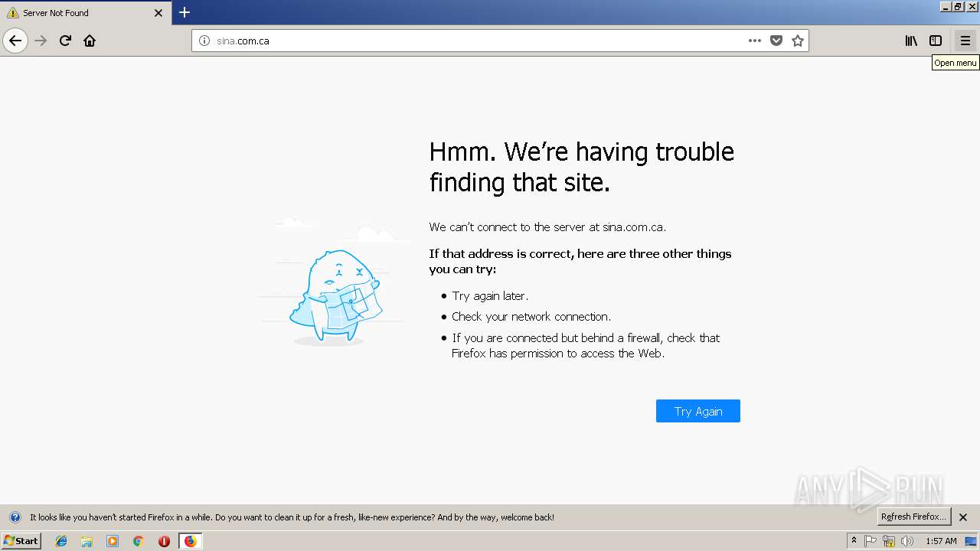Open the network status tray icon

889,541
